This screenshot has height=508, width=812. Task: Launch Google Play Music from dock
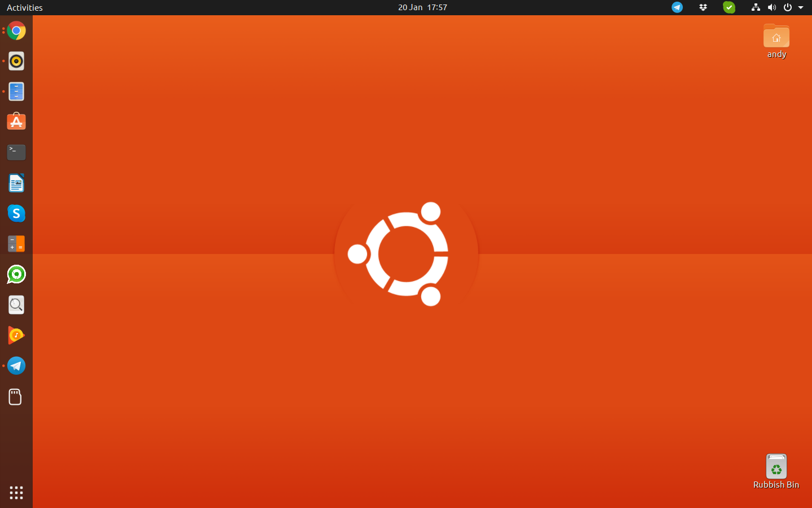[16, 335]
